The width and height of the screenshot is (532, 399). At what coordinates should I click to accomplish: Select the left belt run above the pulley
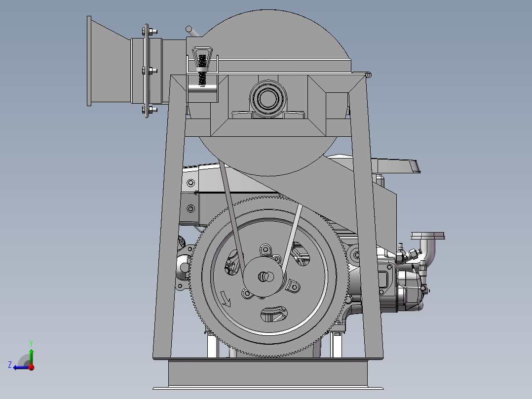(232, 214)
